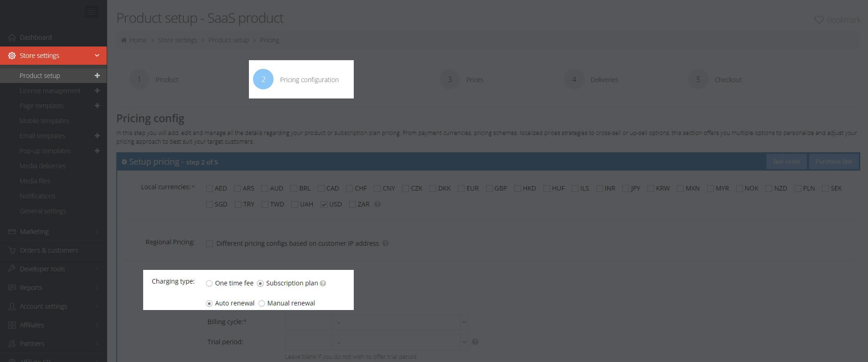
Task: Click the Billing cycle number input field
Action: click(307, 322)
